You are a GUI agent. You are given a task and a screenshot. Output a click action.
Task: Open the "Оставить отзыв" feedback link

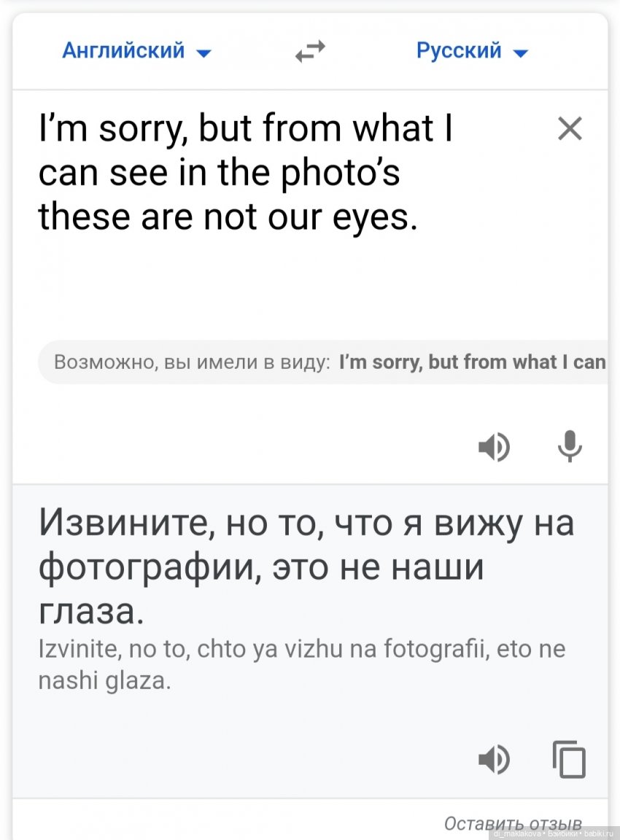pyautogui.click(x=513, y=823)
